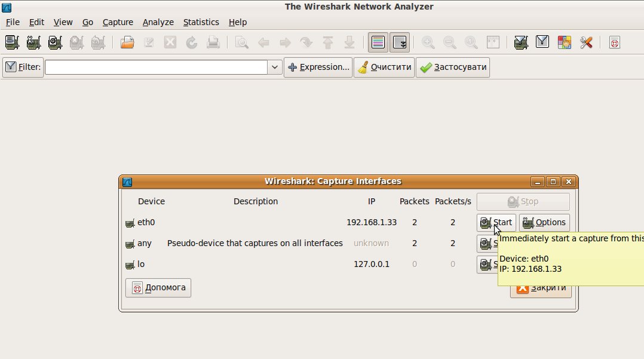
Task: Open Options for eth0 interface
Action: (x=544, y=222)
